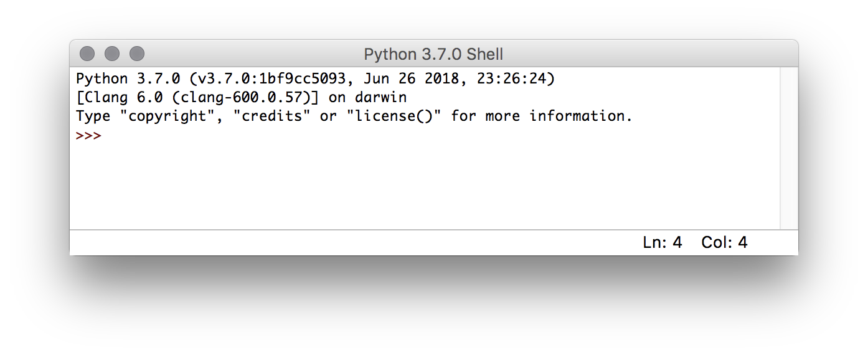The image size is (868, 355).
Task: Click the word "darwin" in the banner
Action: (380, 98)
